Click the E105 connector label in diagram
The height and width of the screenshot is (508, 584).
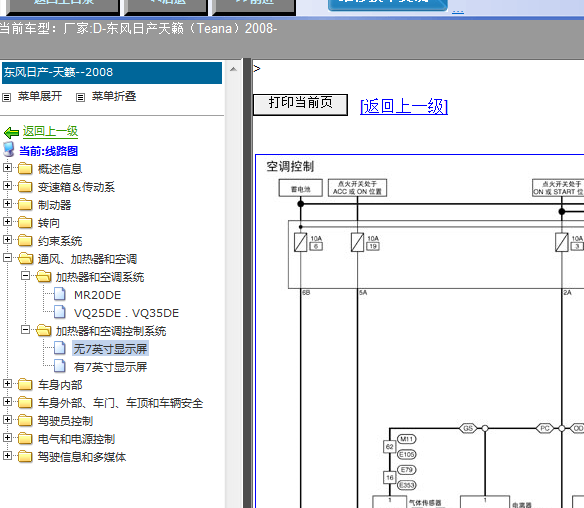coord(406,454)
